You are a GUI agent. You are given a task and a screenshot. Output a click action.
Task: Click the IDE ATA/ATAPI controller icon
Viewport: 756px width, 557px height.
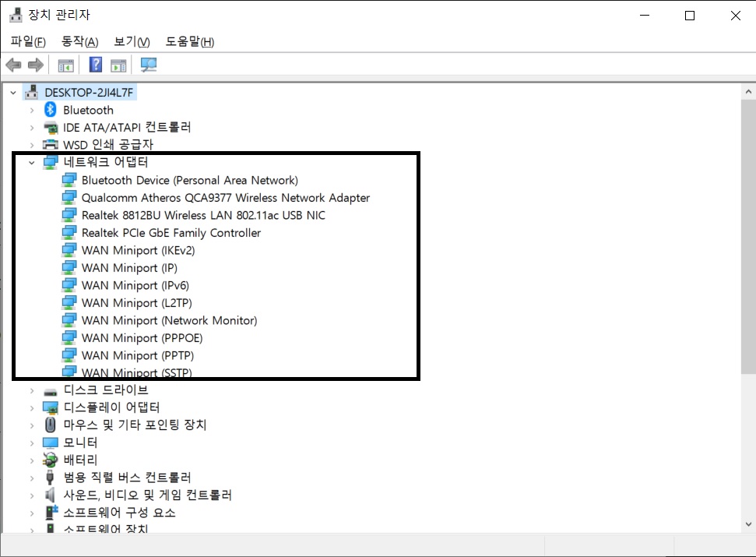pos(51,128)
